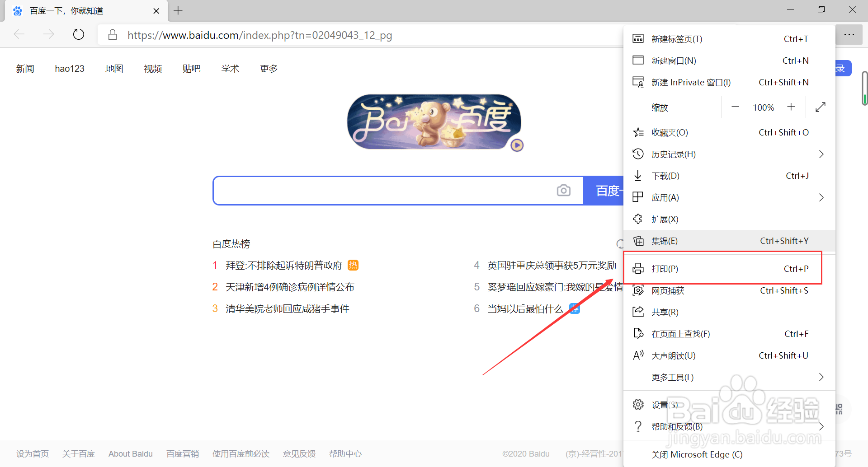This screenshot has height=467, width=868.
Task: Decrease zoom with minus button
Action: (735, 107)
